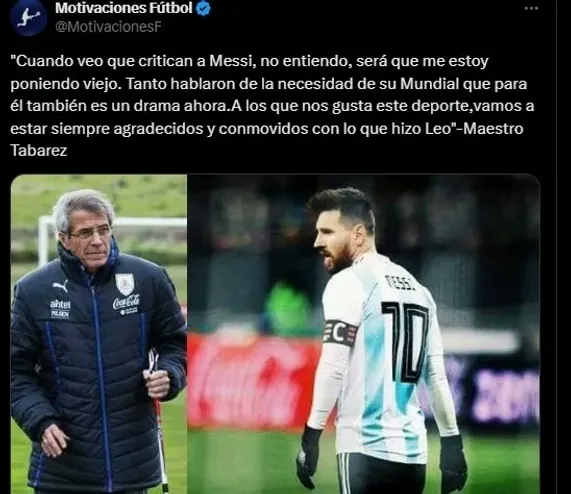The width and height of the screenshot is (571, 494).
Task: Click the Motivaciones Fútbol account name
Action: tap(124, 8)
